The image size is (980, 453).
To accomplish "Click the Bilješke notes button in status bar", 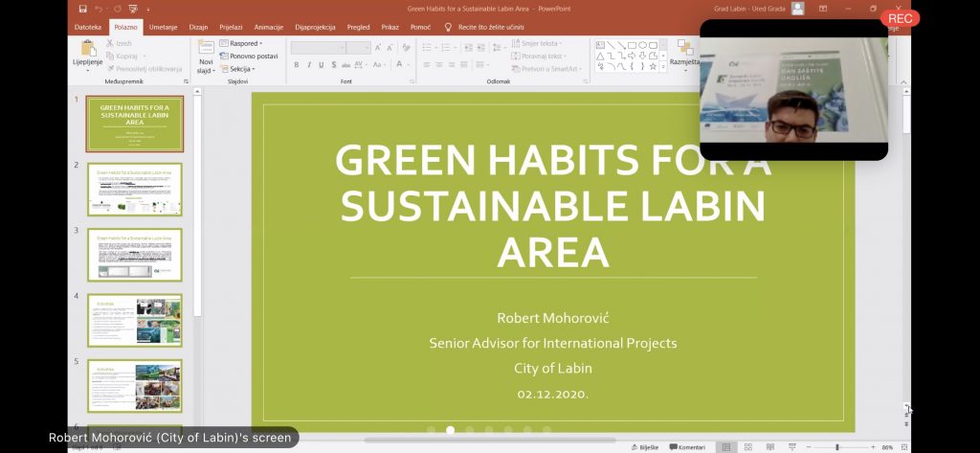I will click(x=644, y=447).
